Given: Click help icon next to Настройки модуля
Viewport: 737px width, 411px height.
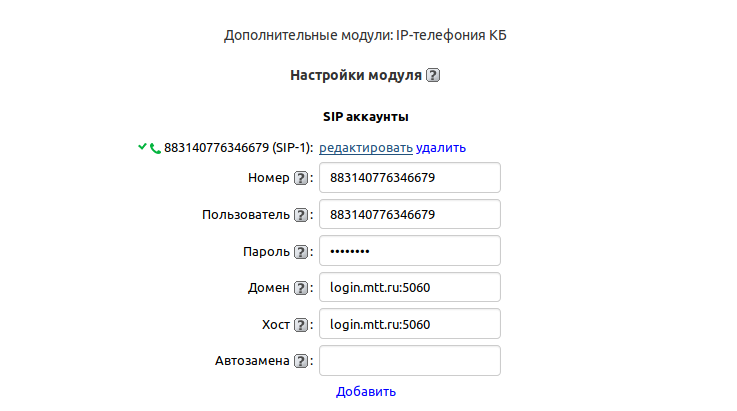Looking at the screenshot, I should coord(433,75).
